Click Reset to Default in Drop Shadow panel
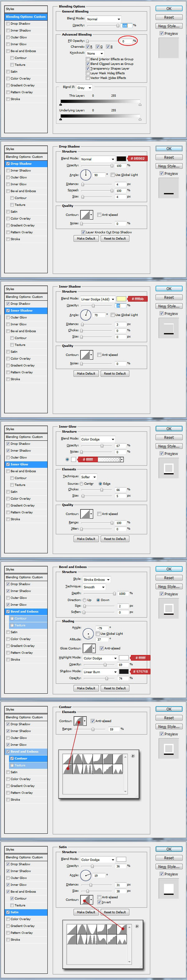This screenshot has width=187, height=980. click(x=115, y=238)
